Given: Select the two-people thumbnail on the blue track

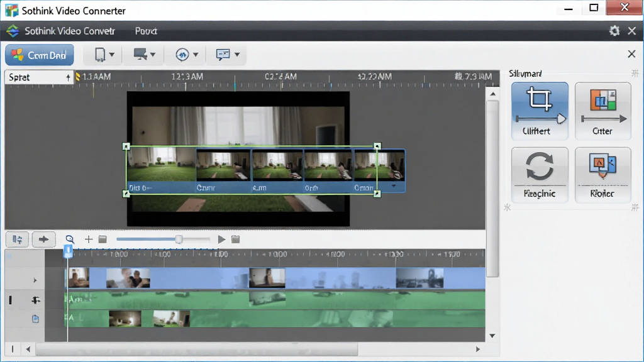Looking at the screenshot, I should tap(128, 278).
